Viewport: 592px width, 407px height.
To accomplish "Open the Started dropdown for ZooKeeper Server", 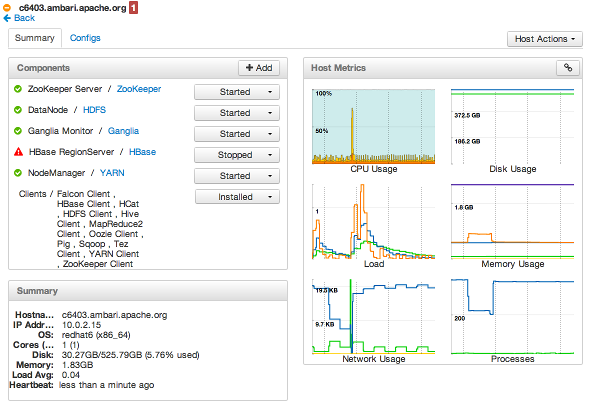I will coord(237,92).
